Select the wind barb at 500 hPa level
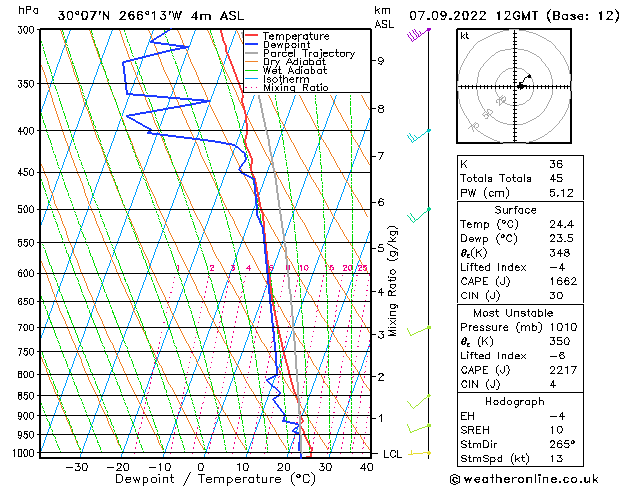This screenshot has width=629, height=486. (x=419, y=215)
